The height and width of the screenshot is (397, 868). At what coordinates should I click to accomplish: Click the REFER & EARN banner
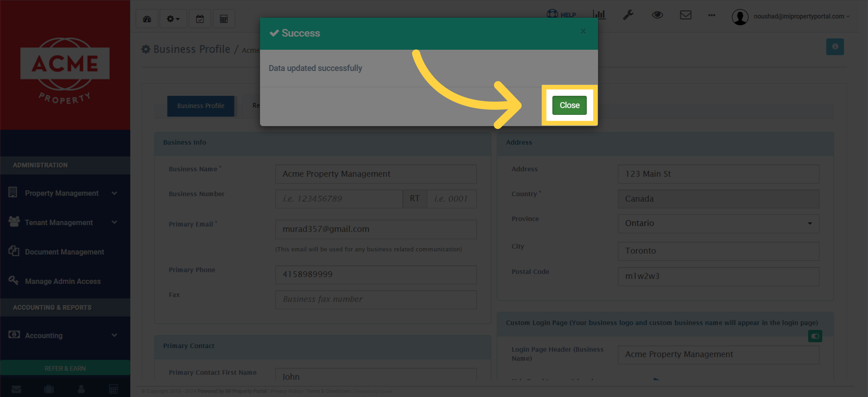[x=65, y=368]
